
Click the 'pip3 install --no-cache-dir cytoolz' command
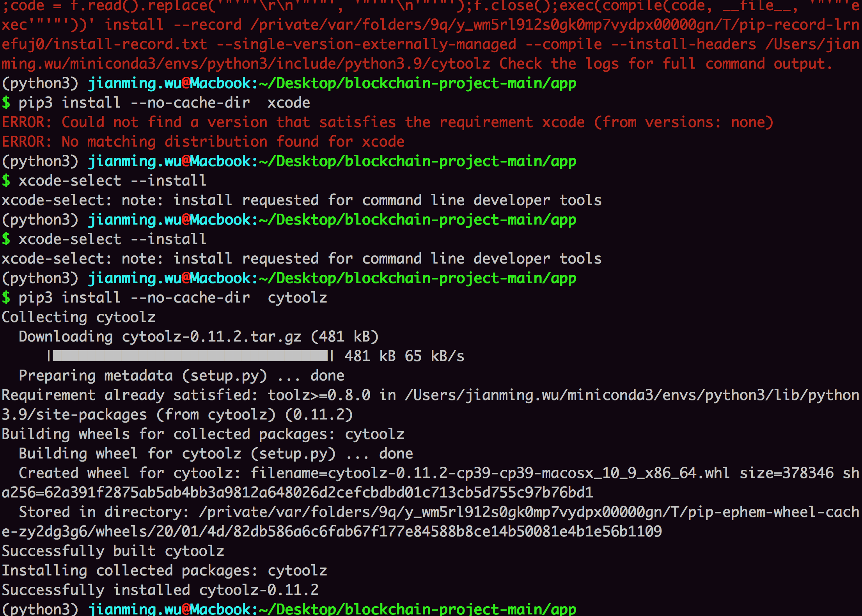point(172,298)
